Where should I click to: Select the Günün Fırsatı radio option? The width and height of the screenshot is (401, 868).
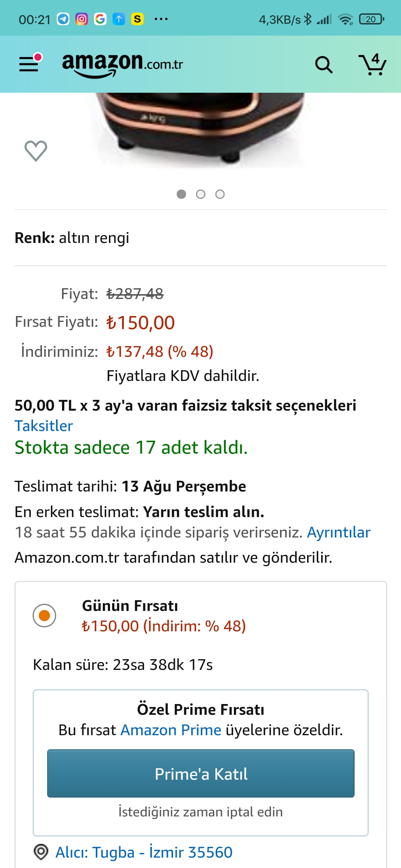tap(45, 615)
